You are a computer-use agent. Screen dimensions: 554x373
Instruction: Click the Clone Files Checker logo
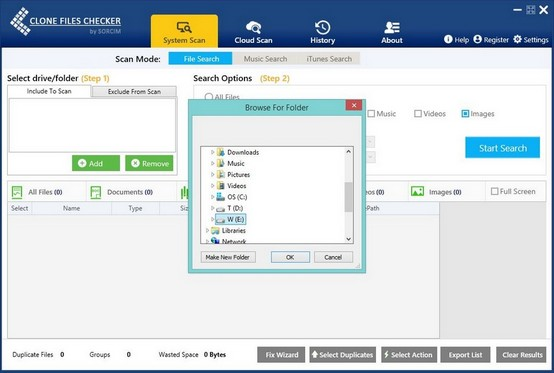point(66,22)
